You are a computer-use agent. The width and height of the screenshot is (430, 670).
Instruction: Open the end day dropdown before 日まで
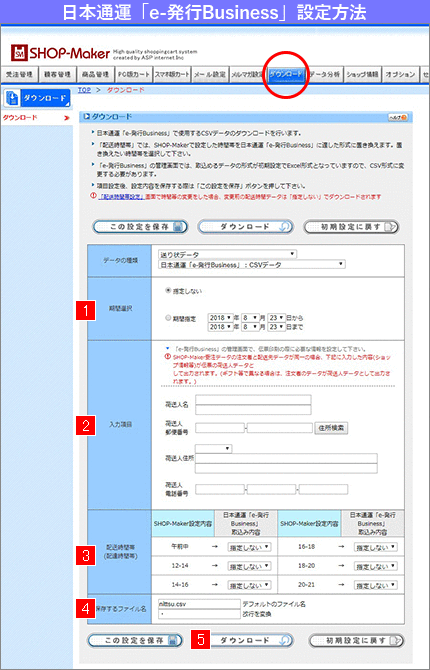[276, 327]
